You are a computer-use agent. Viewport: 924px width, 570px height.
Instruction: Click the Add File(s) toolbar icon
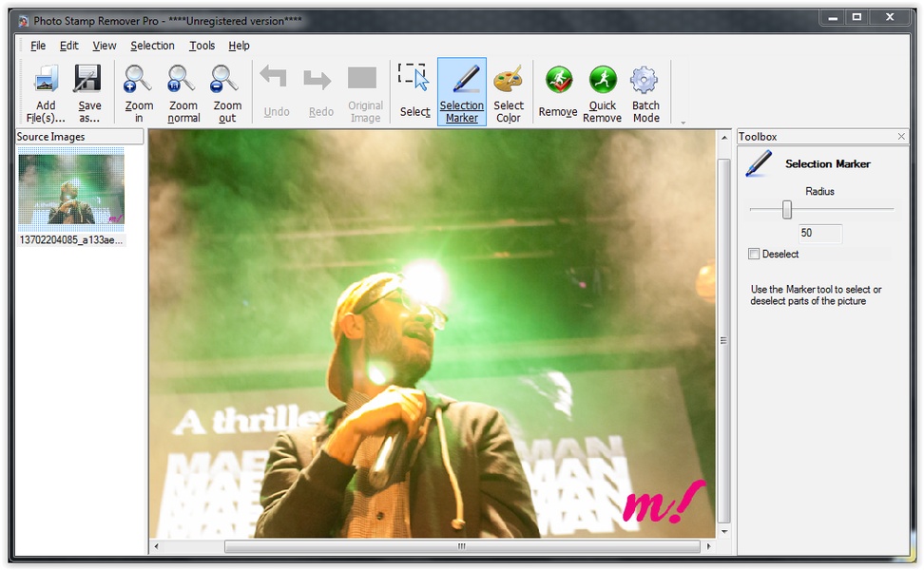pos(46,80)
